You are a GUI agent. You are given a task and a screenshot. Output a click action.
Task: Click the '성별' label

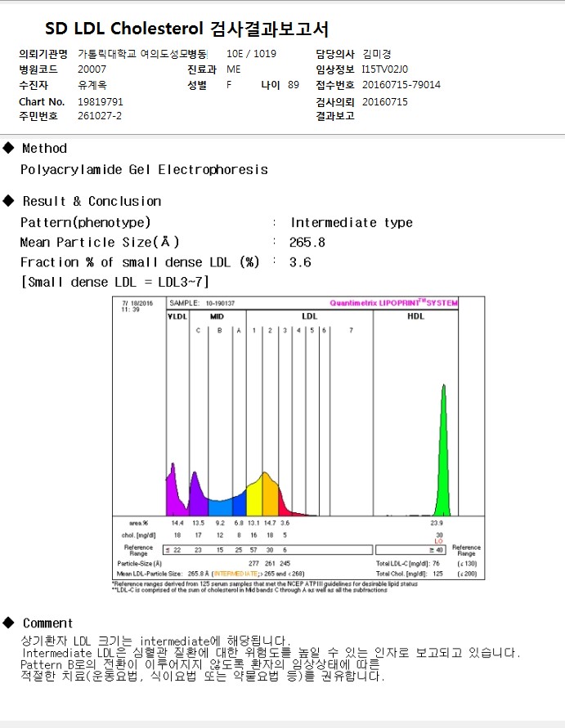tap(197, 85)
